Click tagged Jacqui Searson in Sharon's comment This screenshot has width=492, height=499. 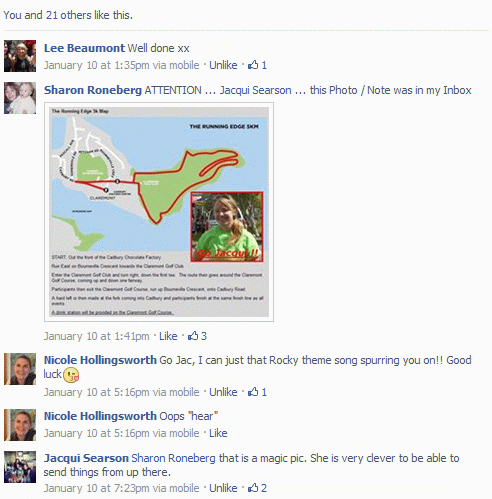click(255, 90)
